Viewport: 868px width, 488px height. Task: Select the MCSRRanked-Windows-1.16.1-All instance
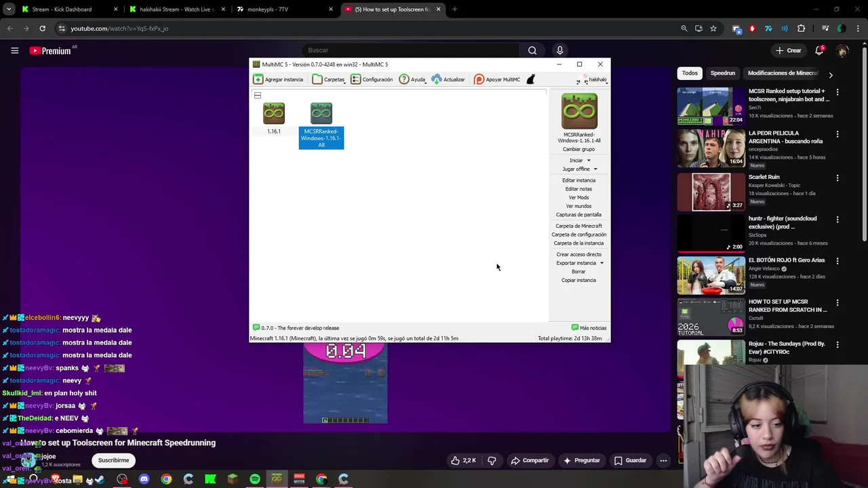click(x=321, y=125)
